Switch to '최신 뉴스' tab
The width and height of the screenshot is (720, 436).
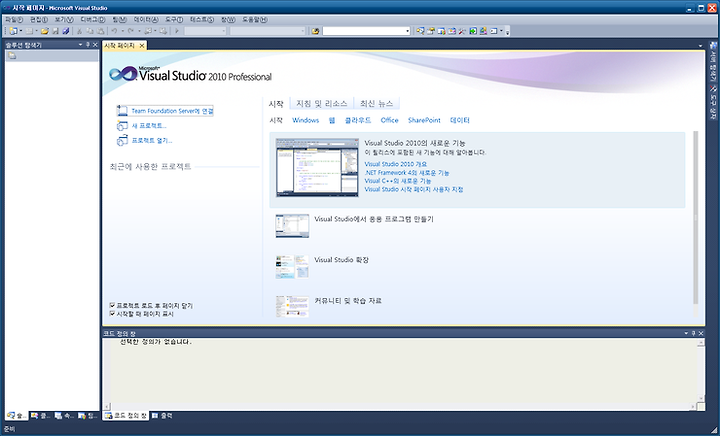point(376,104)
